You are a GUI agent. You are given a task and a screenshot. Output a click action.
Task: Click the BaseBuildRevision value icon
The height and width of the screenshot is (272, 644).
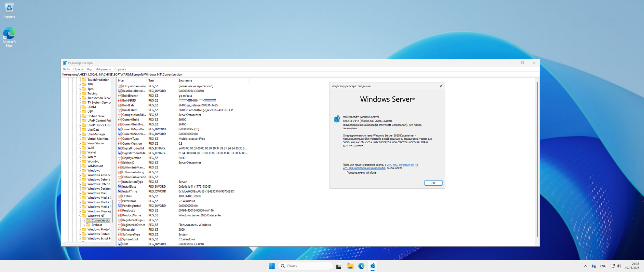pos(120,91)
